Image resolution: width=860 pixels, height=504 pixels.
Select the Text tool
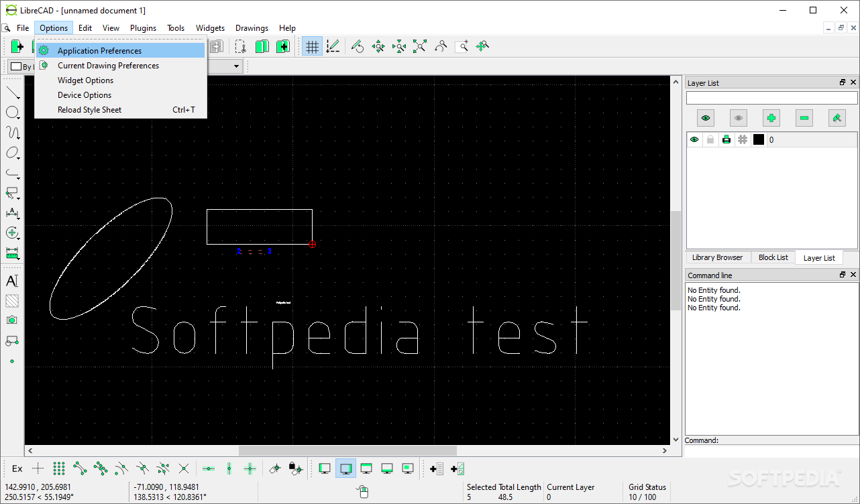pos(12,281)
